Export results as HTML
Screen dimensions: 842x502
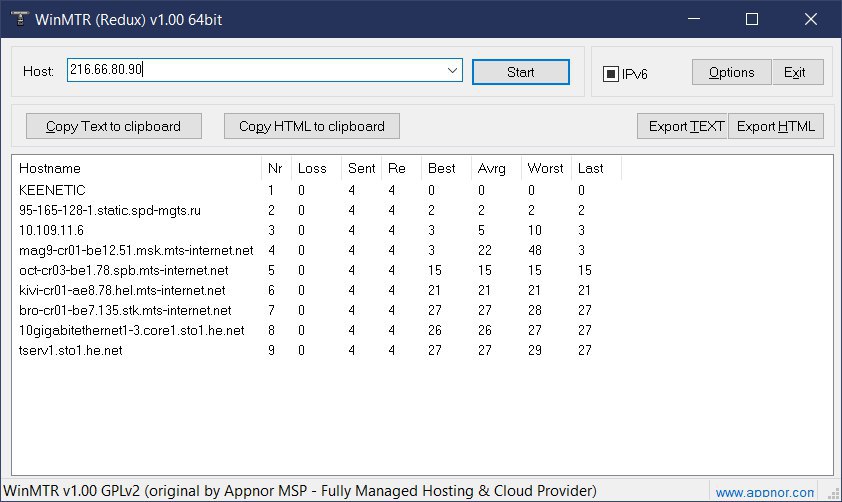point(775,126)
